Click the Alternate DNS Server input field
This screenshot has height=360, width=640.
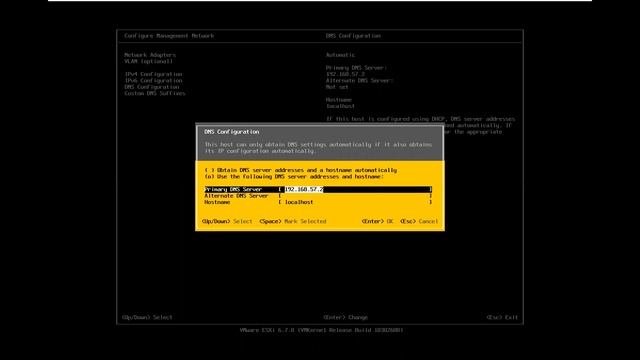coord(356,196)
